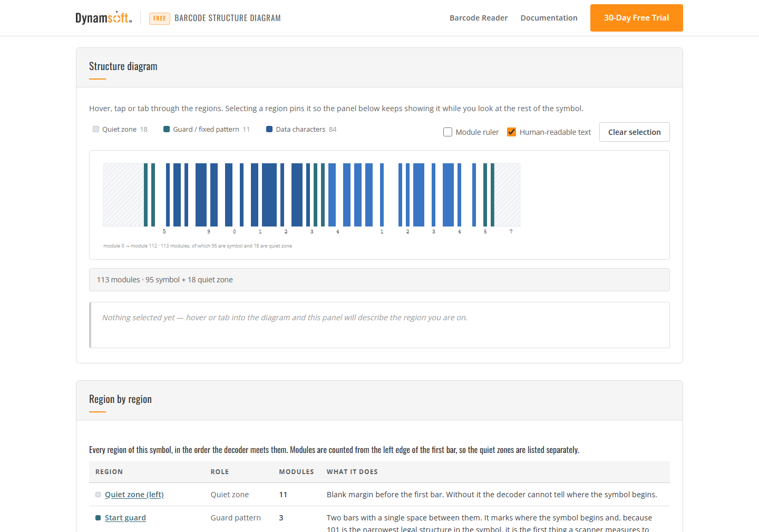Open the Start guard link
Screen dimensions: 759x532
(125, 518)
